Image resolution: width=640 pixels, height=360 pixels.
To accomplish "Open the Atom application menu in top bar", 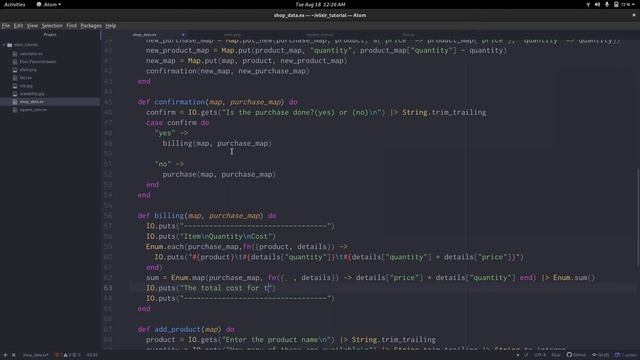I will tap(49, 4).
